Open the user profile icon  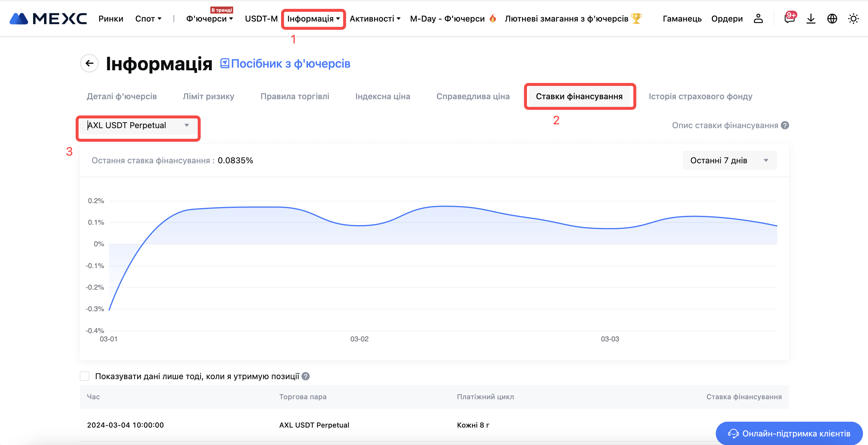pos(758,19)
